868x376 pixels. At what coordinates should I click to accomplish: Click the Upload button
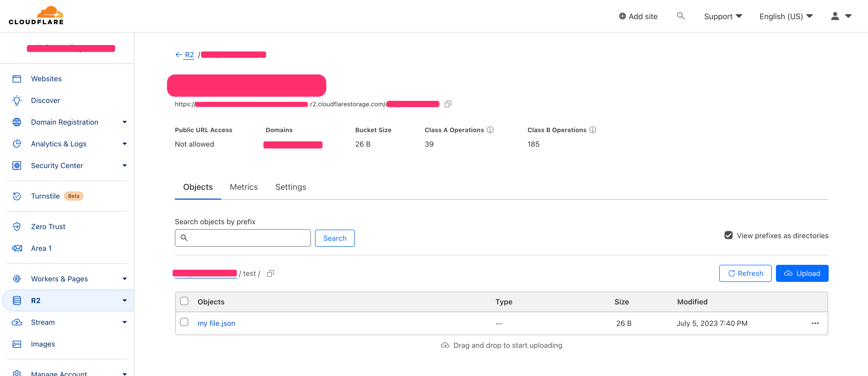(802, 273)
